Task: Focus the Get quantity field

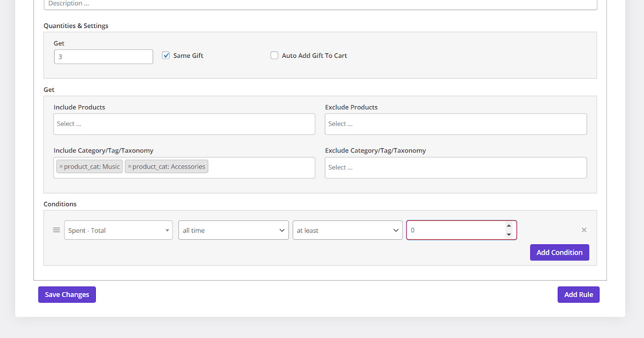Action: click(x=104, y=57)
